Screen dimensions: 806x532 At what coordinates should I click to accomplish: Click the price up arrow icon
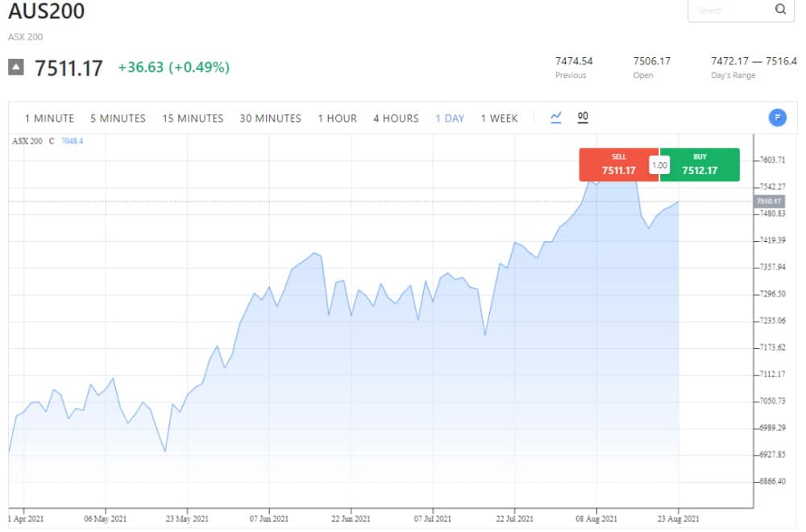click(16, 68)
